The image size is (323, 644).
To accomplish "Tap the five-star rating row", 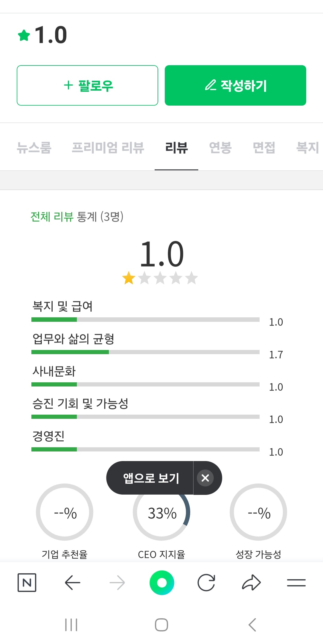I will 160,278.
